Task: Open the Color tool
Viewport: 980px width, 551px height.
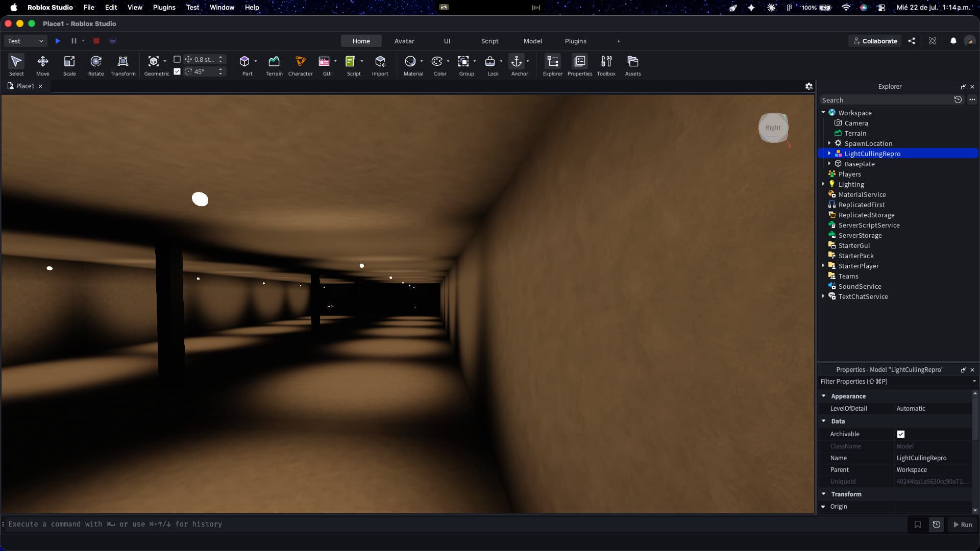Action: click(x=437, y=65)
